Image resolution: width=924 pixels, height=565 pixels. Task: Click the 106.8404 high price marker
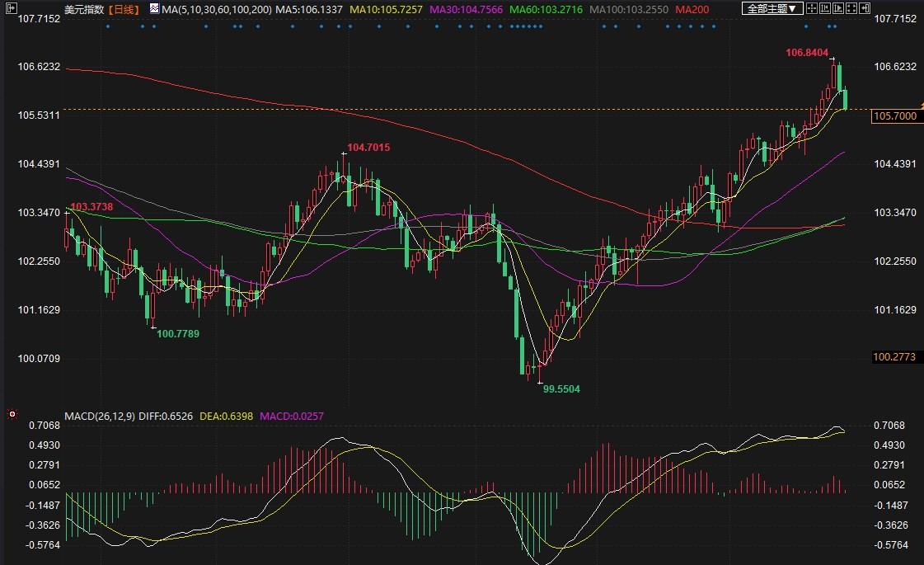click(806, 53)
